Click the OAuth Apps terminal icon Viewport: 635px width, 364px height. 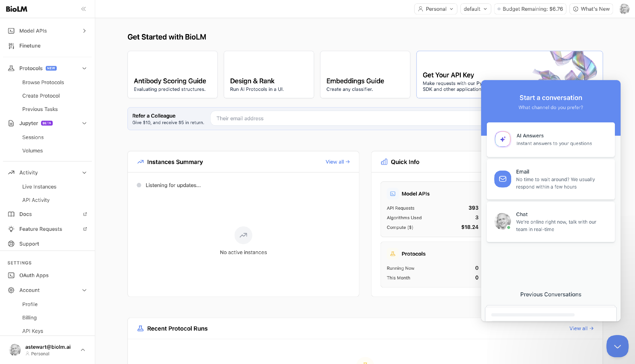11,275
